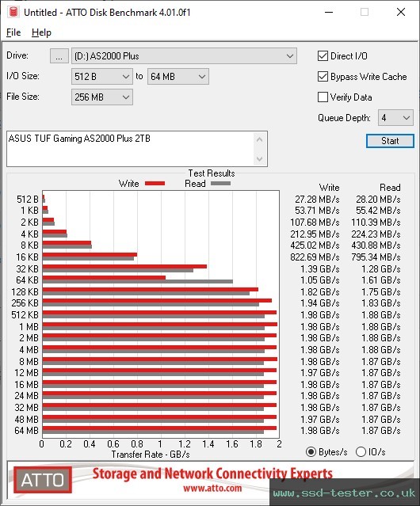Click the 1.39 GB/s write value
The height and width of the screenshot is (506, 420).
319,268
